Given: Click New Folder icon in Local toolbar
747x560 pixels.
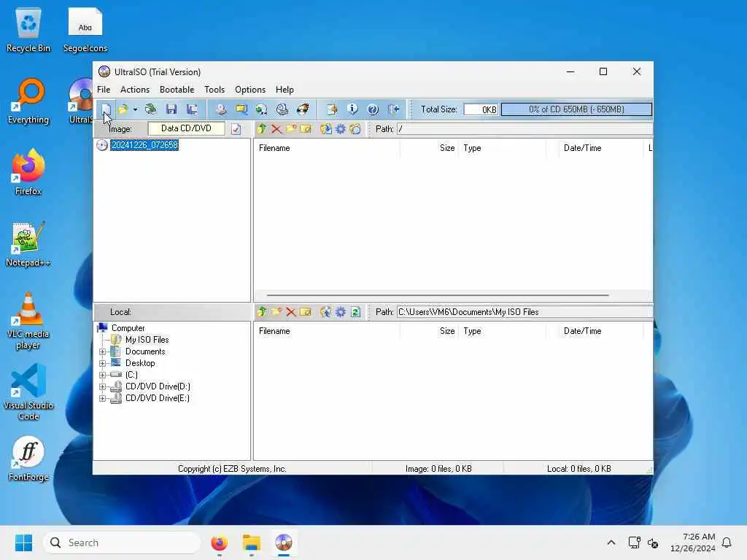Looking at the screenshot, I should tap(276, 312).
